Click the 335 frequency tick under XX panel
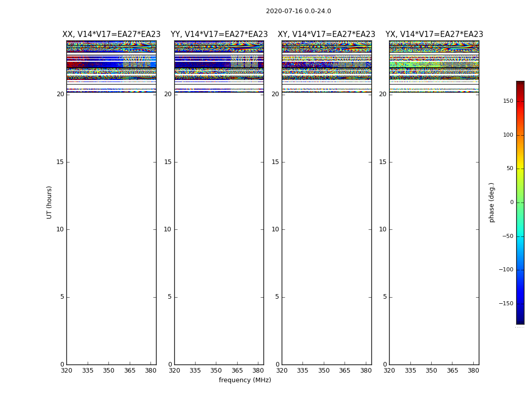The width and height of the screenshot is (532, 405). point(88,371)
